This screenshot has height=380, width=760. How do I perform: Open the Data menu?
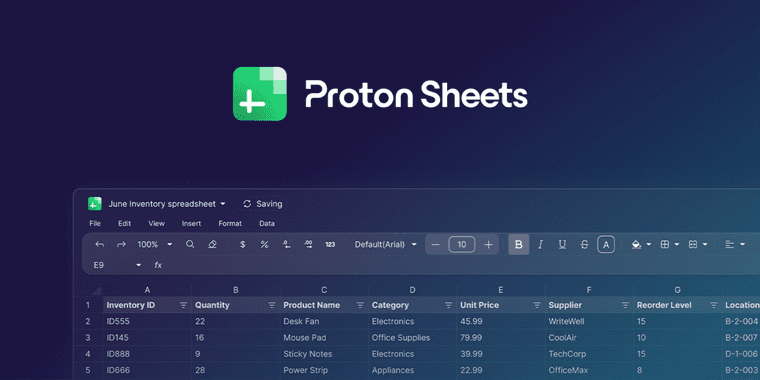[267, 223]
